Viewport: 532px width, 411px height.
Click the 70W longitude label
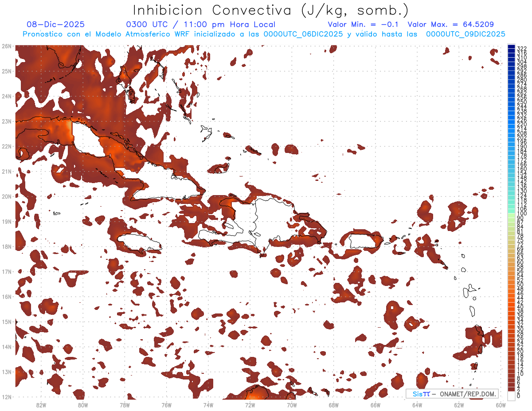[292, 405]
